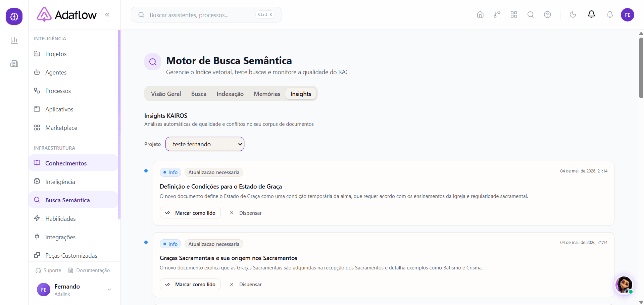Focus the Buscar assistentes search field
This screenshot has width=644, height=305.
206,15
